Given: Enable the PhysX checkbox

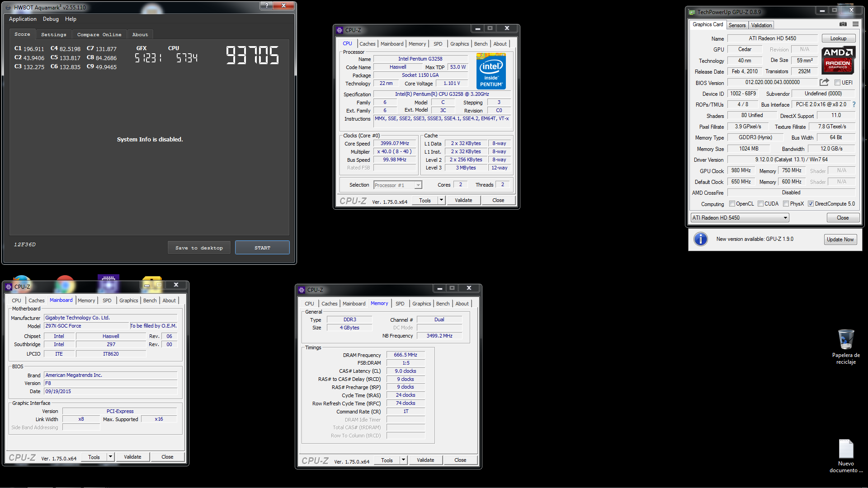Looking at the screenshot, I should click(786, 204).
